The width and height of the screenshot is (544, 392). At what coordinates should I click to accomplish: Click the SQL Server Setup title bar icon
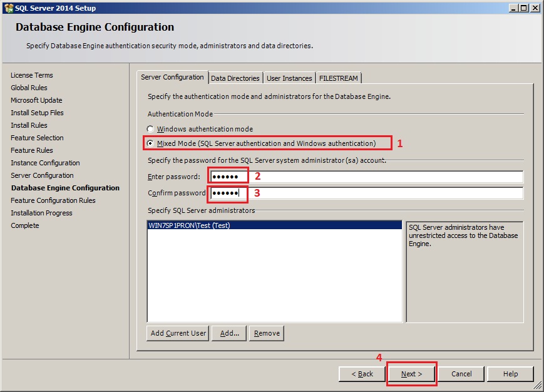9,8
